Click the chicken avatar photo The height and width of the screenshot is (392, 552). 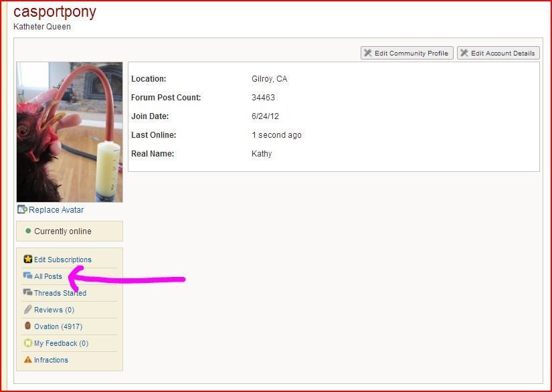[x=70, y=132]
